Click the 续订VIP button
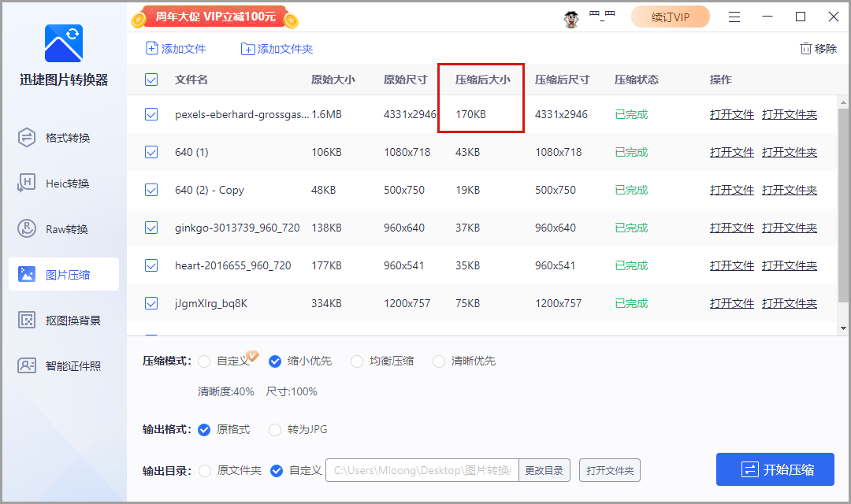Viewport: 851px width, 504px height. [x=671, y=16]
